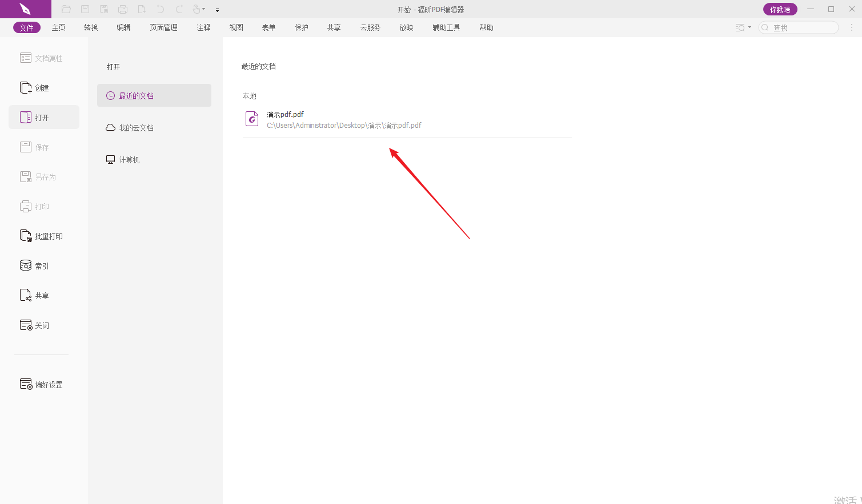Click the 演示pdf.pdf file icon
Image resolution: width=862 pixels, height=504 pixels.
pos(252,119)
